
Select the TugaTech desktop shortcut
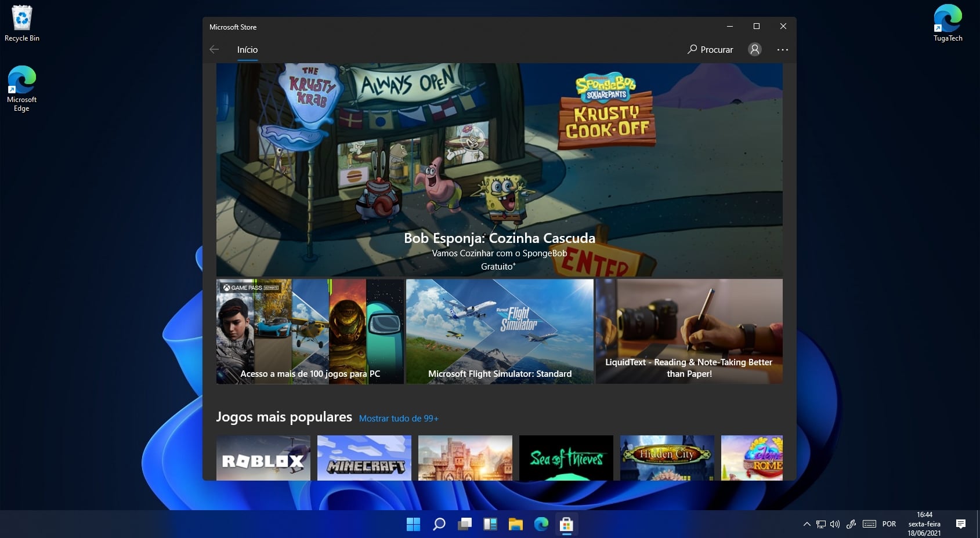(x=948, y=23)
